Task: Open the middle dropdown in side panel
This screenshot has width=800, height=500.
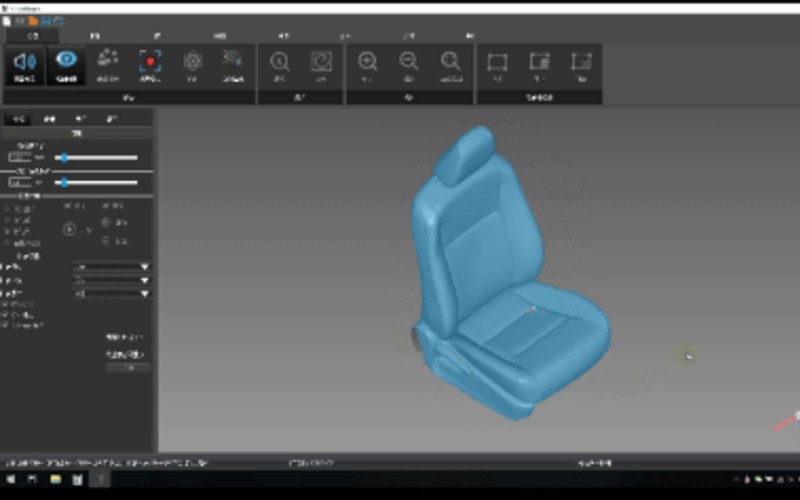Action: [111, 280]
